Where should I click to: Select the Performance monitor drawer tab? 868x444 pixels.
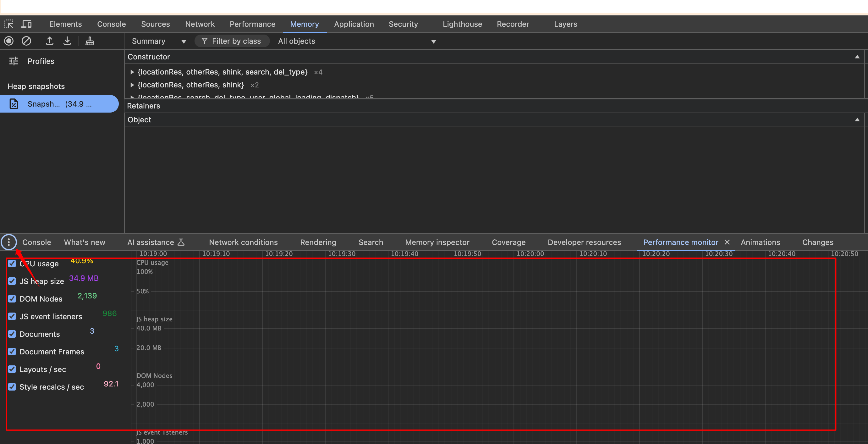(680, 242)
